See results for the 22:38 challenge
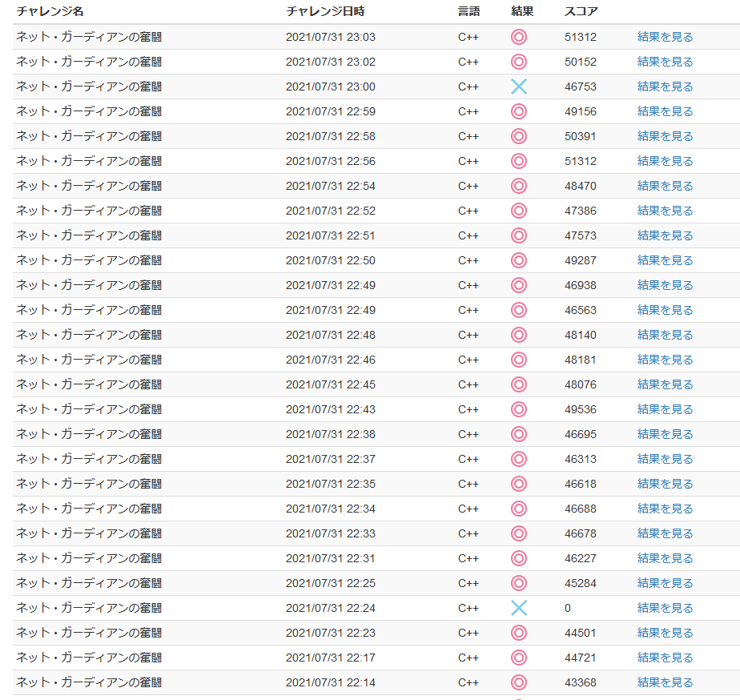The height and width of the screenshot is (700, 740). coord(665,434)
